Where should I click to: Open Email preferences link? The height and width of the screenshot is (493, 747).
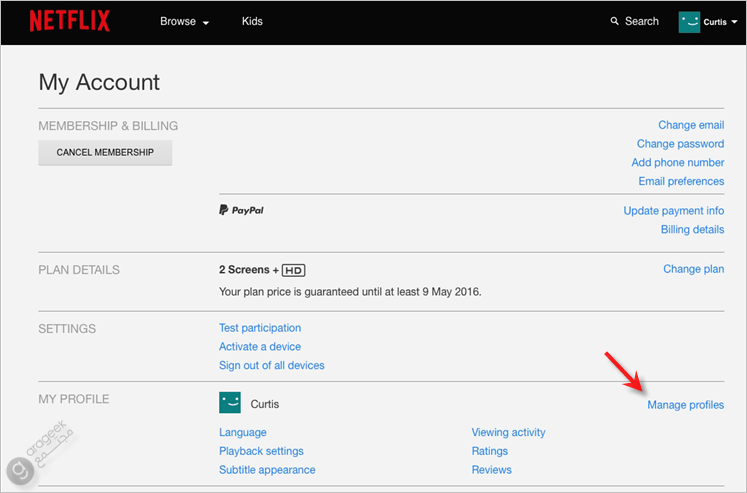pyautogui.click(x=681, y=181)
